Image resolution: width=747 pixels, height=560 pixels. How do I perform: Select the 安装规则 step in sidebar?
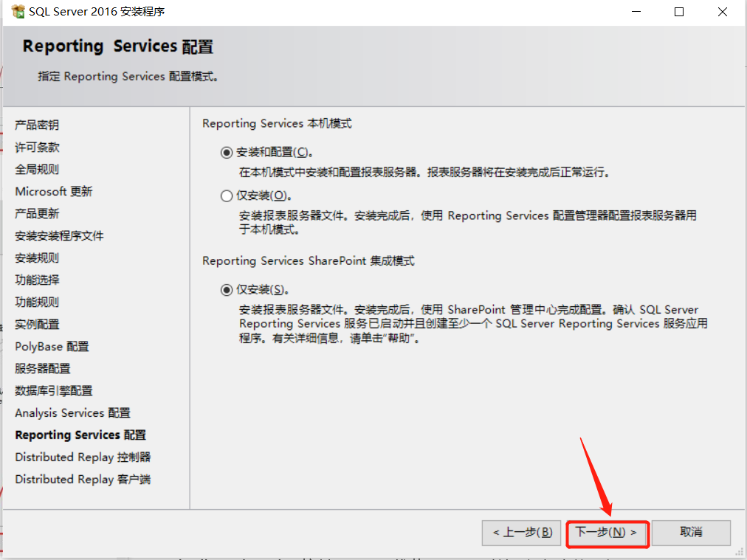(x=34, y=257)
